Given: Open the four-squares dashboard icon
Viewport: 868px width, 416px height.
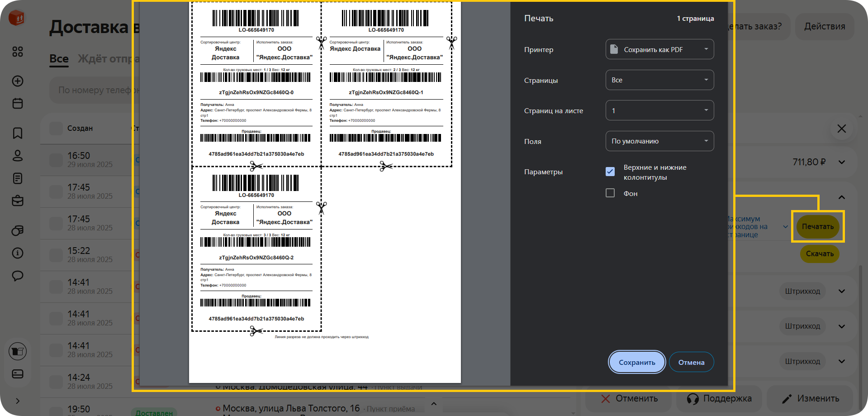Looking at the screenshot, I should 18,52.
